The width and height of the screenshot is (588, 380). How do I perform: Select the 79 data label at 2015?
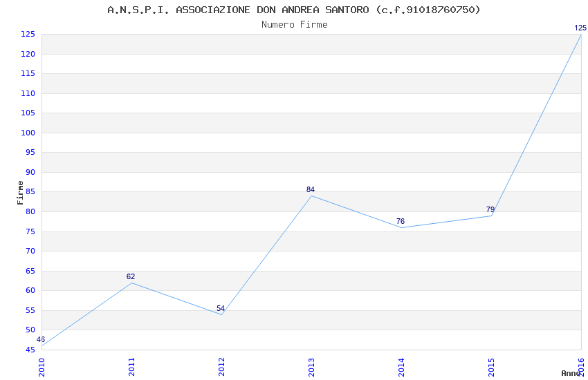point(490,209)
